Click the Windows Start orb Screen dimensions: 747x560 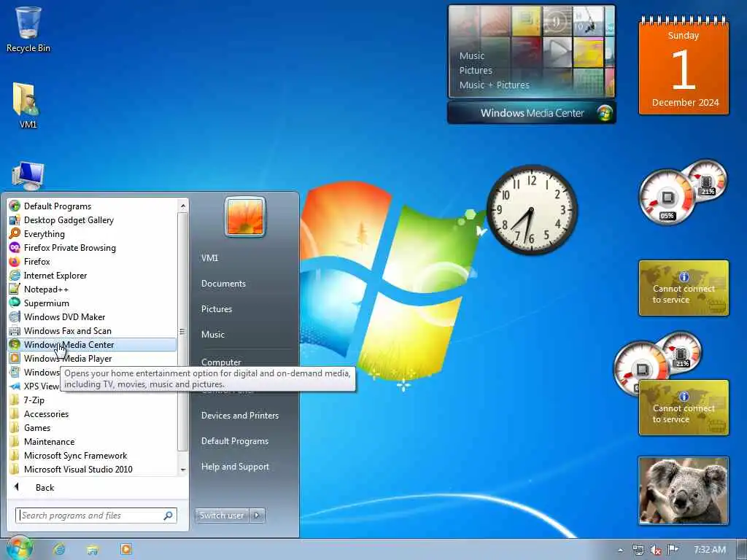pyautogui.click(x=20, y=548)
